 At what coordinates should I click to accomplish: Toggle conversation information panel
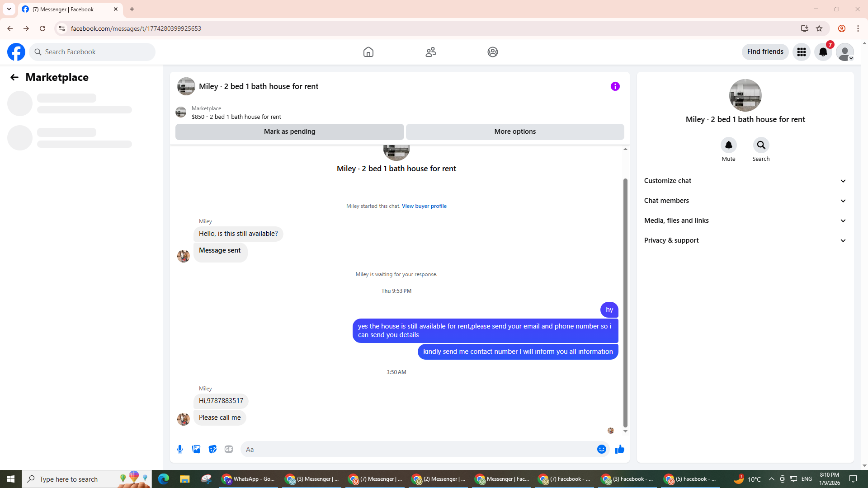coord(615,86)
